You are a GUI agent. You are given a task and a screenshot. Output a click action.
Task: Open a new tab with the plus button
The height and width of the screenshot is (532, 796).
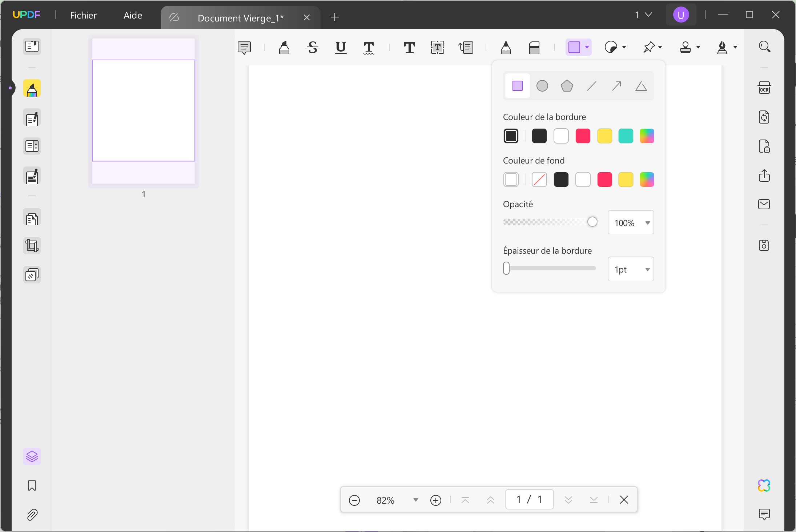click(x=334, y=17)
